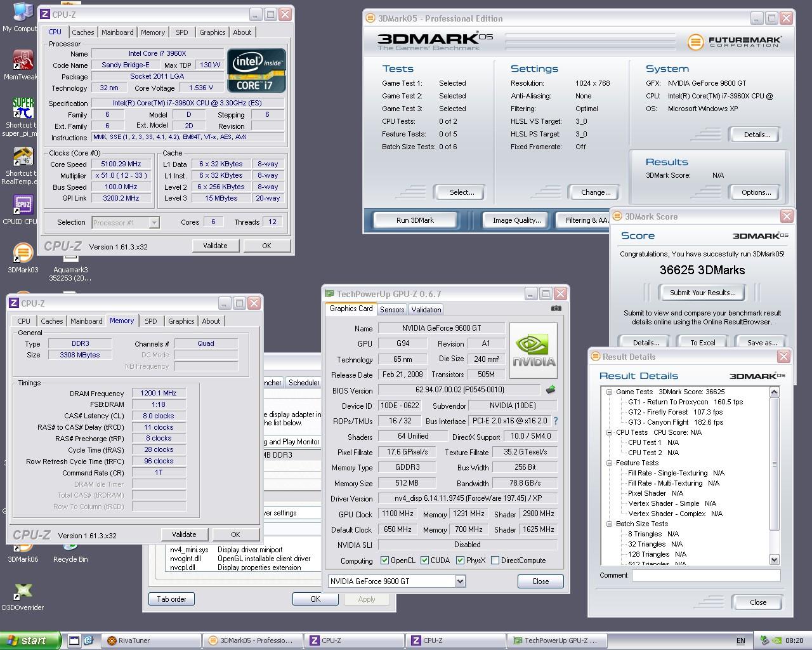812x650 pixels.
Task: Open the 3DMark03 desktop icon
Action: (x=23, y=254)
